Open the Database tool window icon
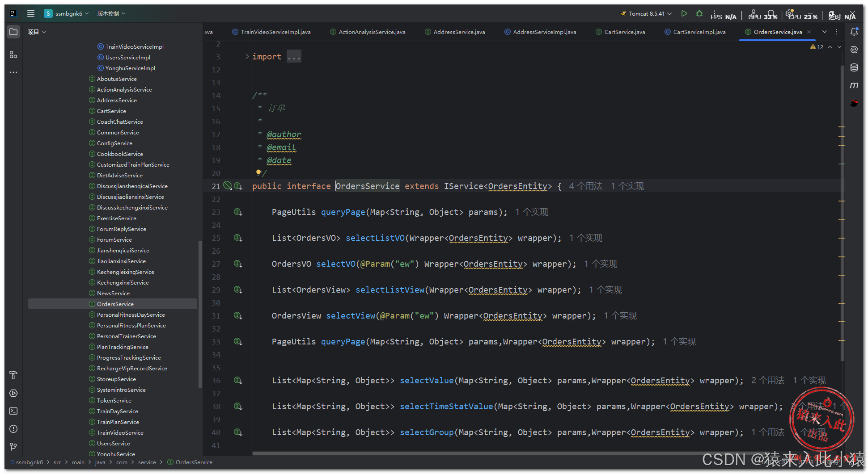868x474 pixels. click(854, 67)
